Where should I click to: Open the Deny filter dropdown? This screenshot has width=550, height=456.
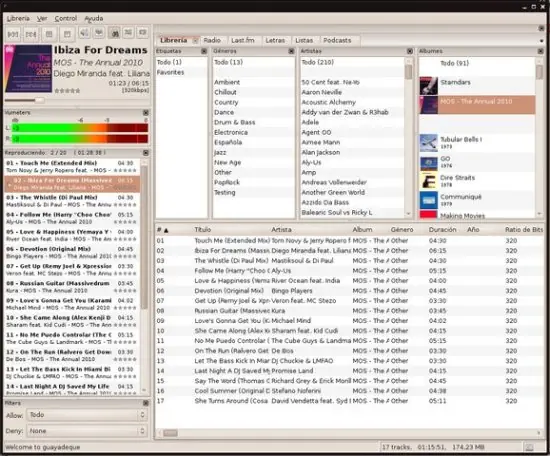[x=87, y=431]
